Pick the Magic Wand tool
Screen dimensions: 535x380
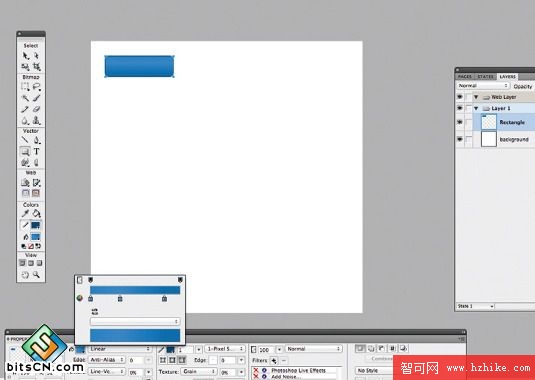point(25,98)
